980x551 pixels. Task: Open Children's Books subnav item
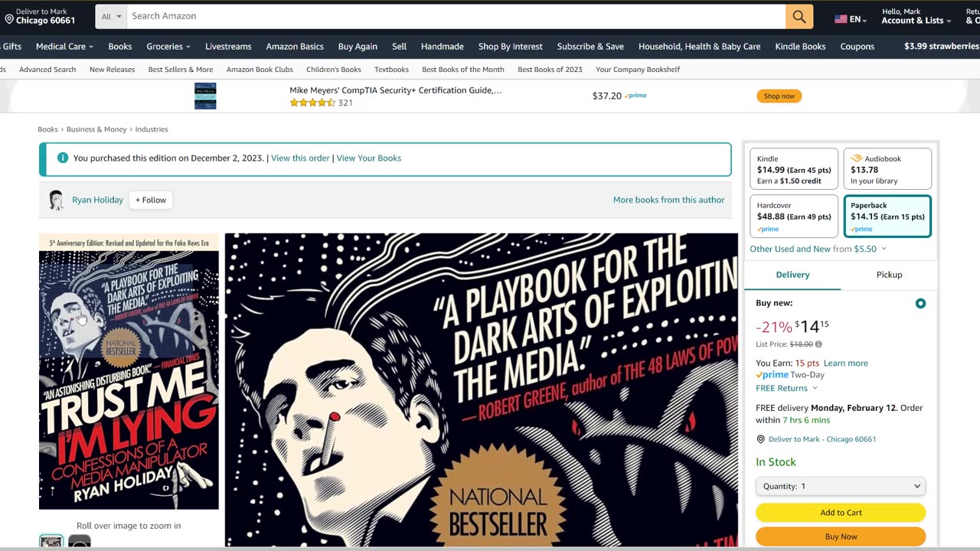tap(334, 70)
